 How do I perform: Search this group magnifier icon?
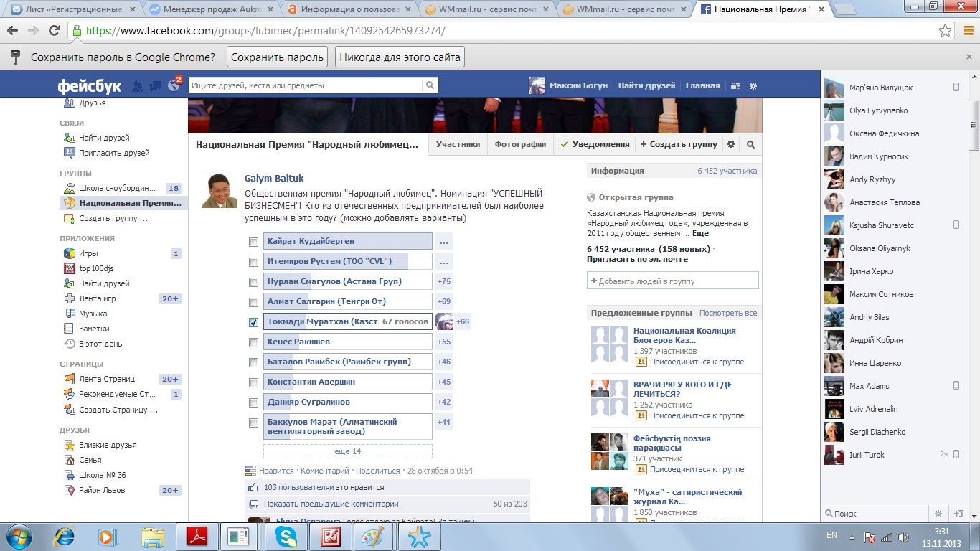(x=750, y=144)
